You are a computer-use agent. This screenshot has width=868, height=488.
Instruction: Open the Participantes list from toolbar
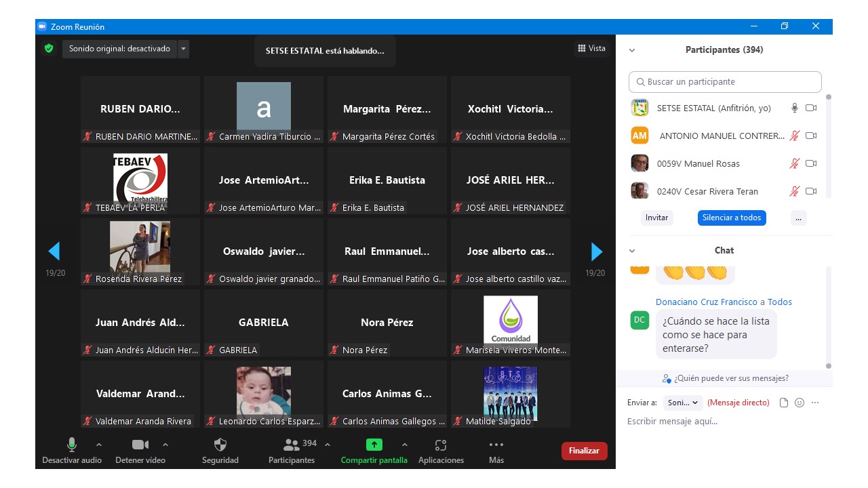click(x=292, y=445)
